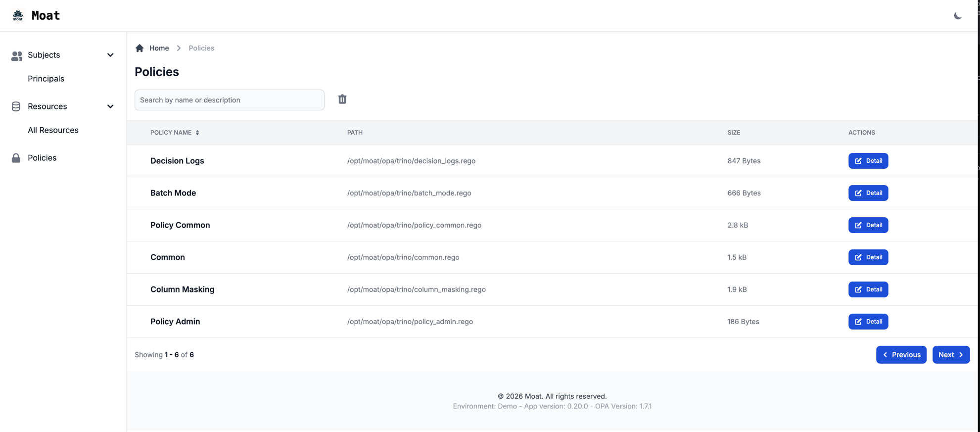Open Policies from the sidebar menu
Screen dimensions: 980x432
coord(42,158)
